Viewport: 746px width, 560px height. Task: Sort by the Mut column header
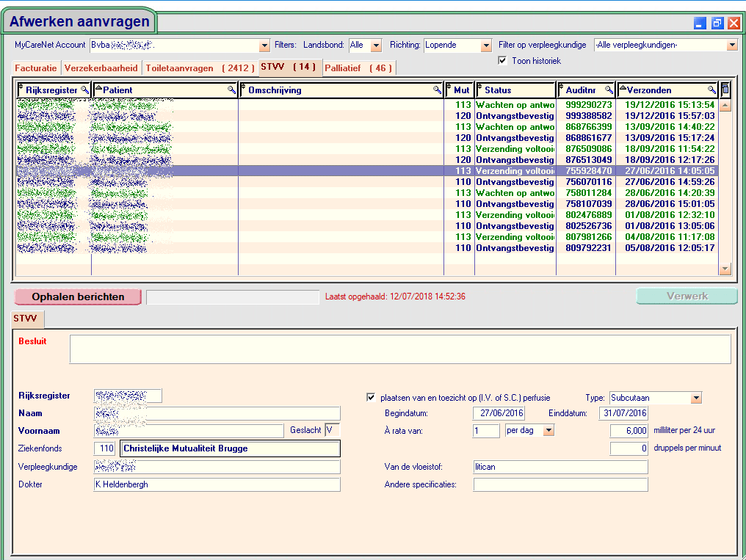point(460,90)
